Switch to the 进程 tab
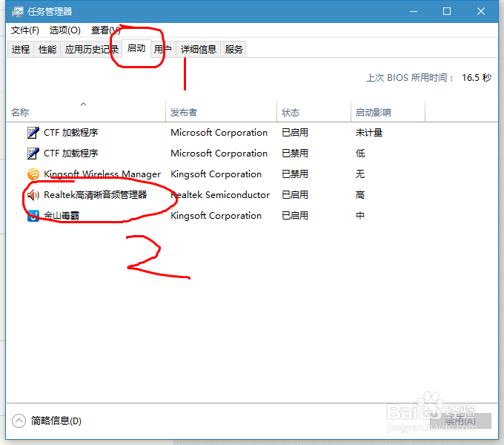This screenshot has height=445, width=504. pyautogui.click(x=21, y=49)
